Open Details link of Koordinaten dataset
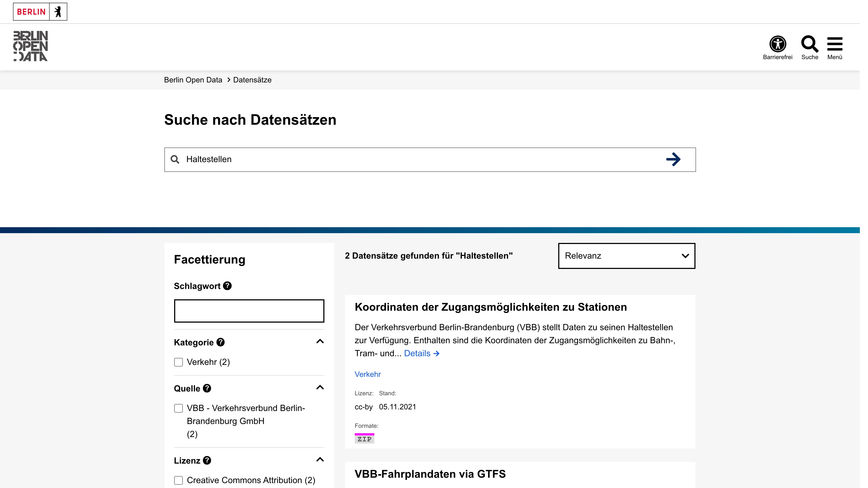Screen dimensions: 868x488 pyautogui.click(x=422, y=353)
